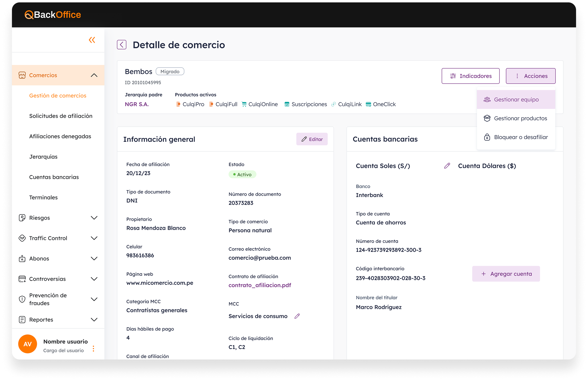Expand Prevención de fraudes section
This screenshot has height=381, width=588.
(94, 299)
